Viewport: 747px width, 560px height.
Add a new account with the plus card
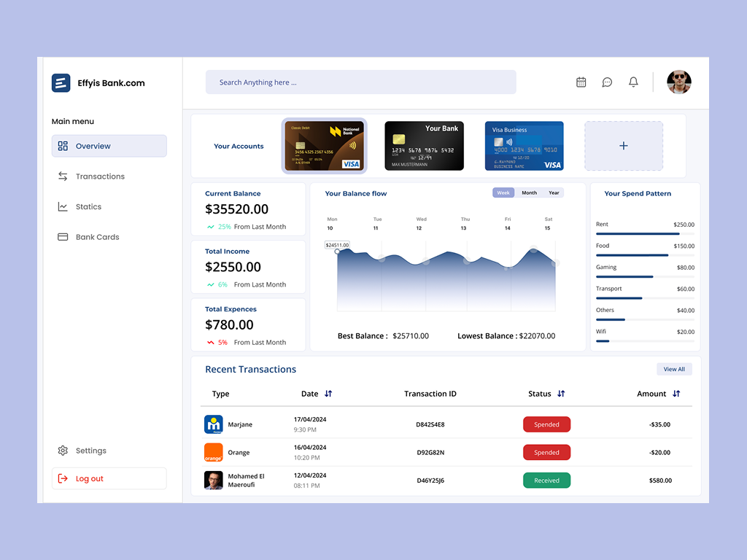pyautogui.click(x=623, y=146)
